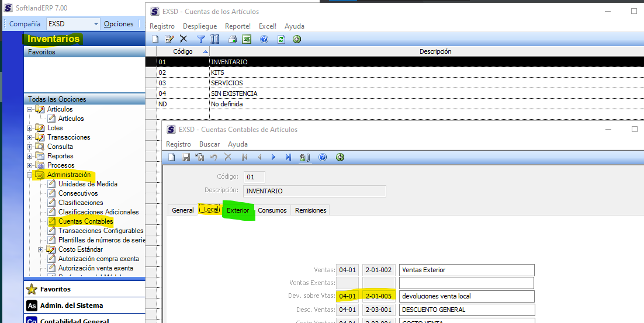Collapse the Artículos folder in the tree
Image resolution: width=644 pixels, height=323 pixels.
pos(30,110)
